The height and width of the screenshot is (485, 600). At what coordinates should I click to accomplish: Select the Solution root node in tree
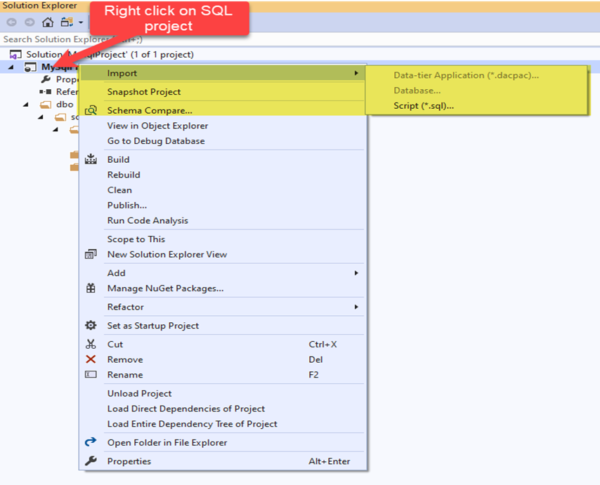[x=103, y=54]
